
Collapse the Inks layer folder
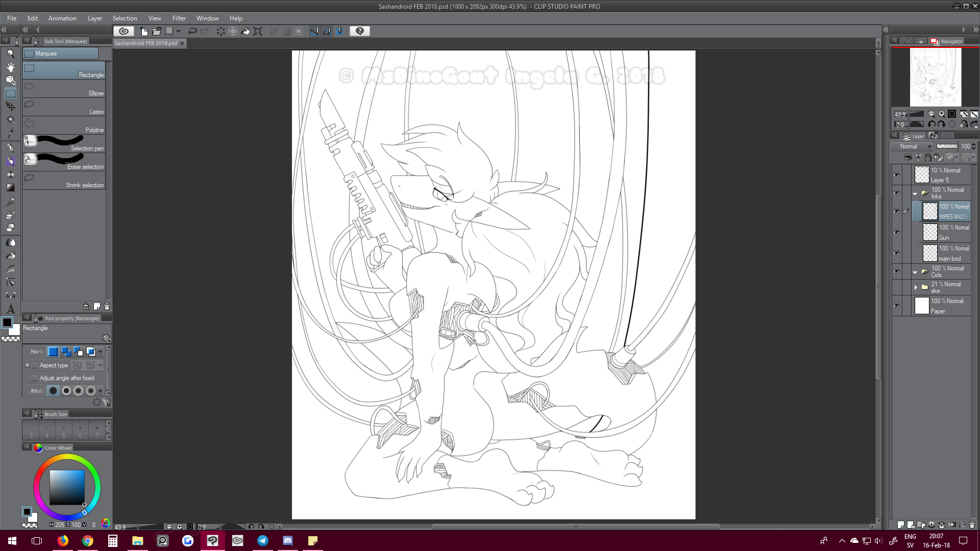915,193
